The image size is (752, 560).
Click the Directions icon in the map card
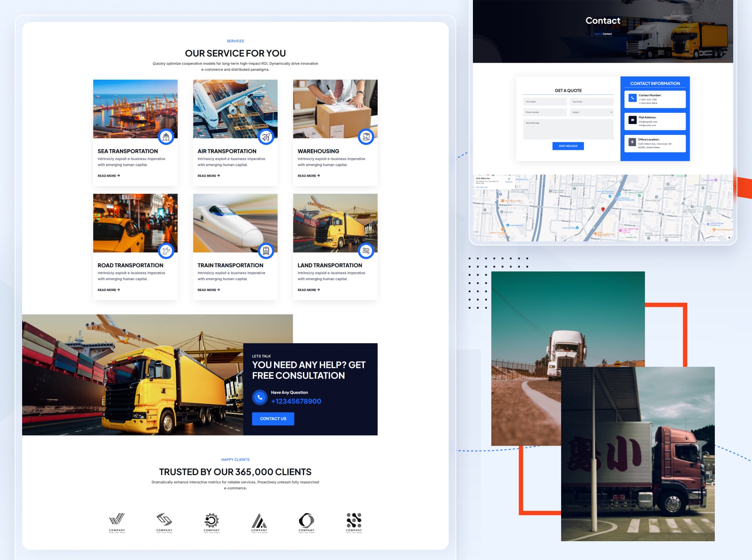(x=509, y=179)
